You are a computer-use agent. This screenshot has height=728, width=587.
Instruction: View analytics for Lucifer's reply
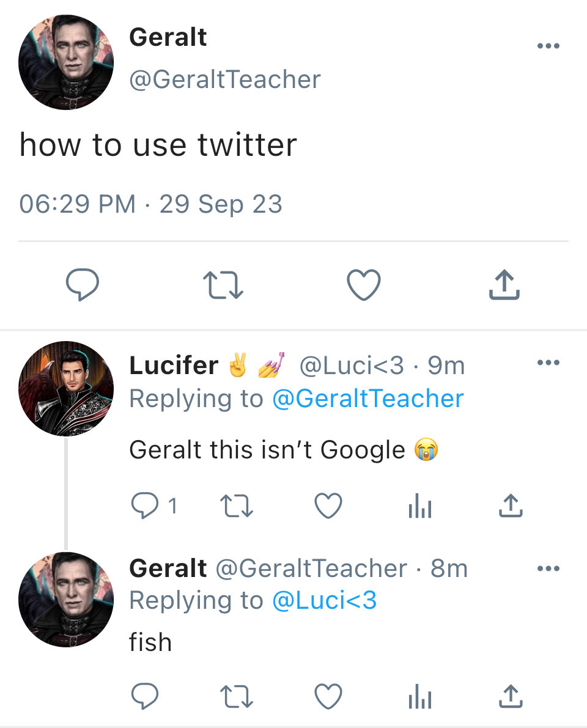pos(419,506)
